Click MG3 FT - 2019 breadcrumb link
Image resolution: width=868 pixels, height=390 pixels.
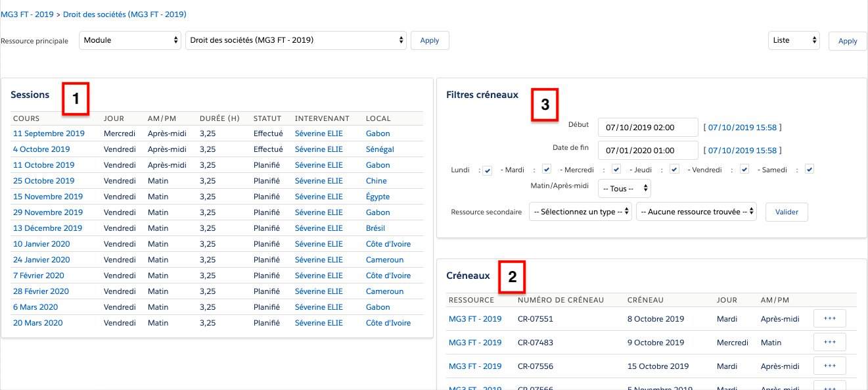pyautogui.click(x=28, y=14)
